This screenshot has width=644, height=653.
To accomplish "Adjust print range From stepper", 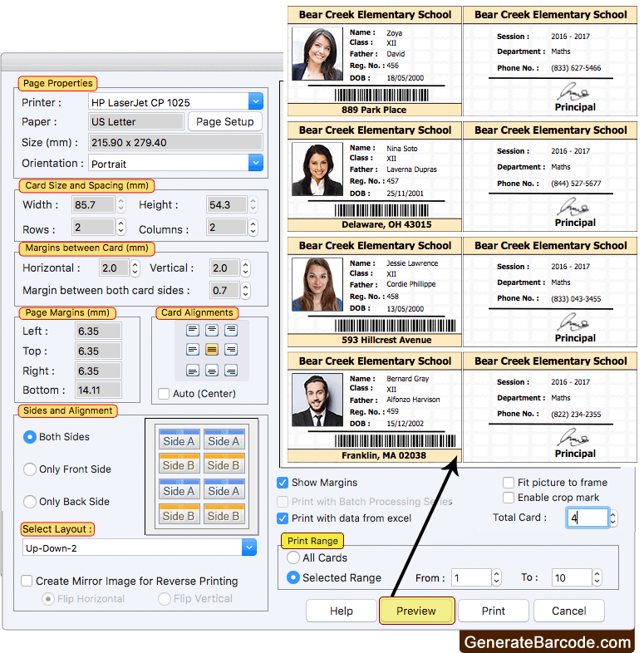I will click(x=496, y=577).
